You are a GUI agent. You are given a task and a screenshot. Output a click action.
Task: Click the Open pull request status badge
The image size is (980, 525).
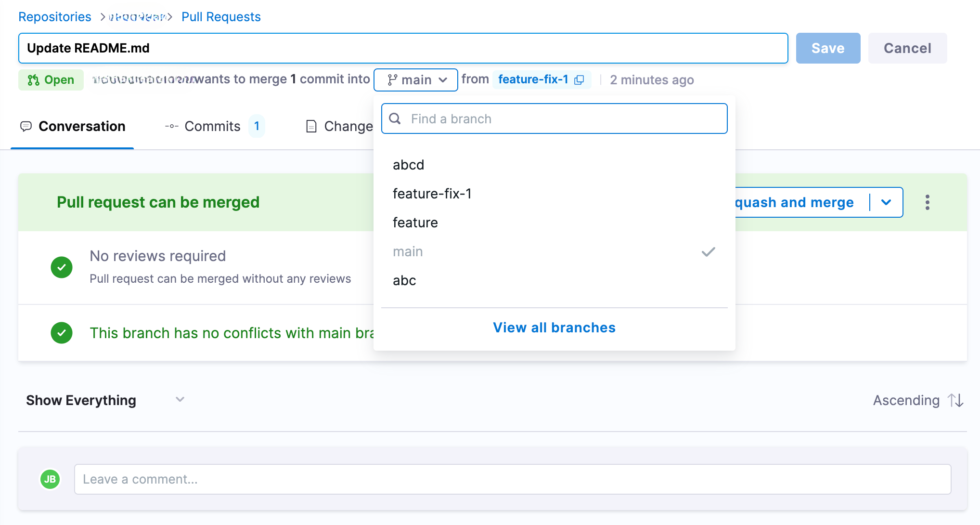(x=51, y=80)
